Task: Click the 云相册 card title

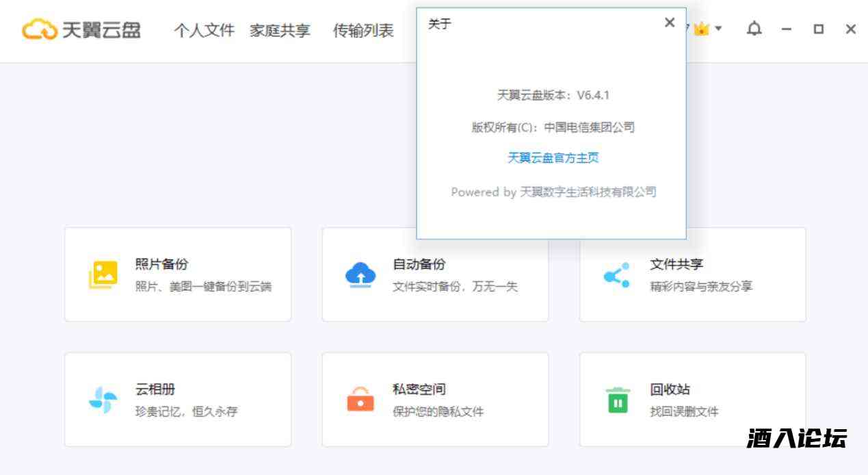Action: tap(155, 389)
